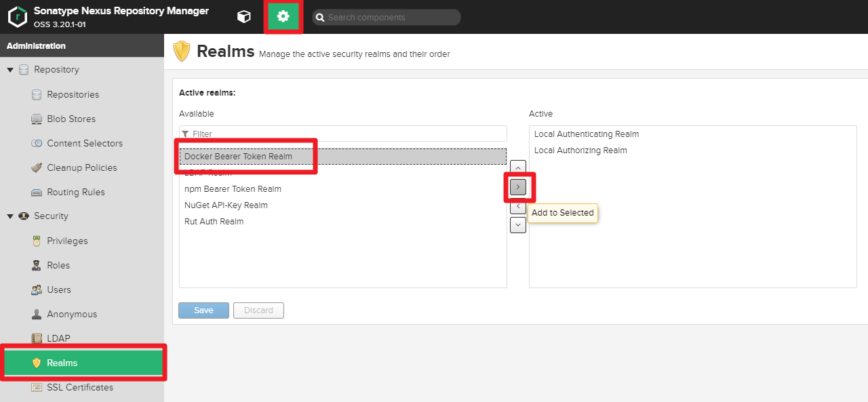Click the Discard button
Viewport: 868px width, 402px height.
pos(258,310)
